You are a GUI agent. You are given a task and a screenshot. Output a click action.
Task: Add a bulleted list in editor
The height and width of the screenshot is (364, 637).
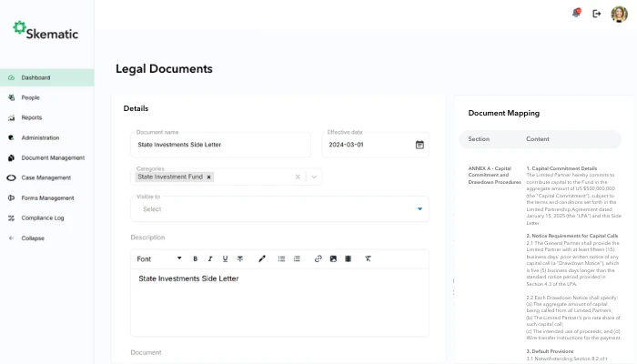281,258
